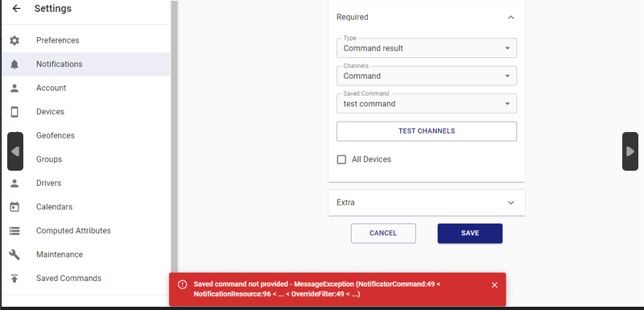Expand the Extra section
Image resolution: width=644 pixels, height=310 pixels.
click(427, 202)
